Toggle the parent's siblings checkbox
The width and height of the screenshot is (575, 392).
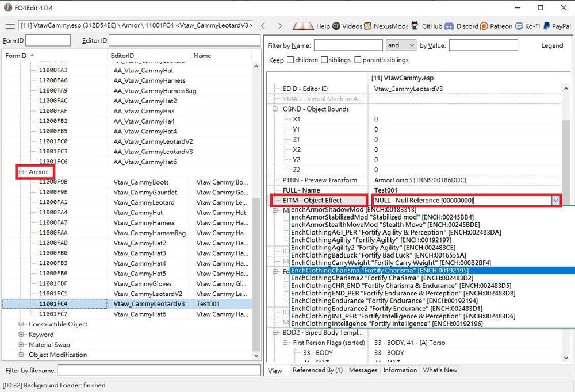coord(358,60)
